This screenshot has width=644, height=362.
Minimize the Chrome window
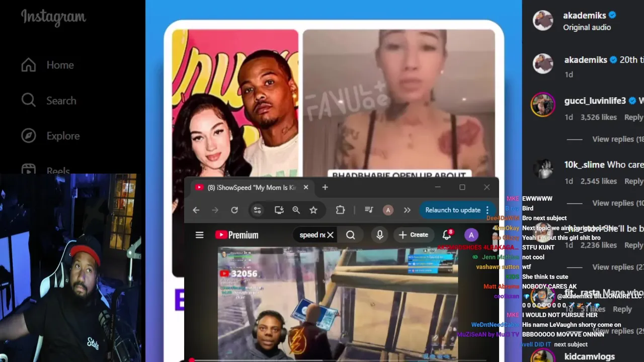(438, 187)
